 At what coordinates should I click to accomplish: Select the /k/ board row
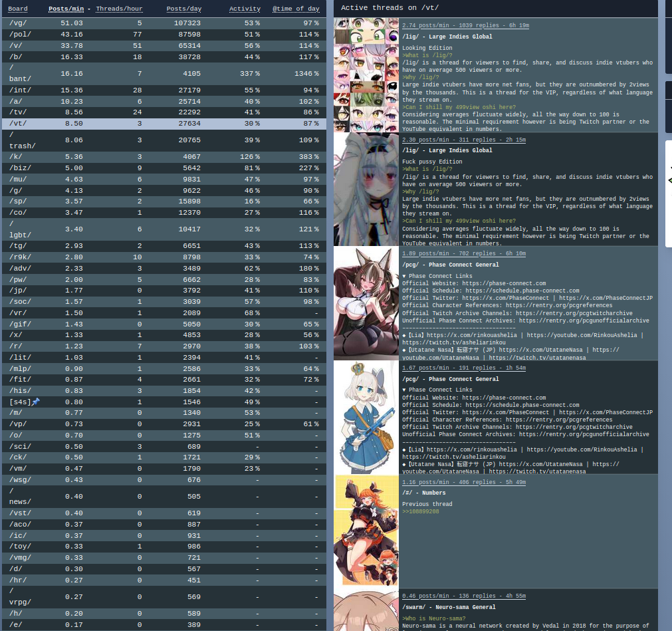pyautogui.click(x=164, y=157)
